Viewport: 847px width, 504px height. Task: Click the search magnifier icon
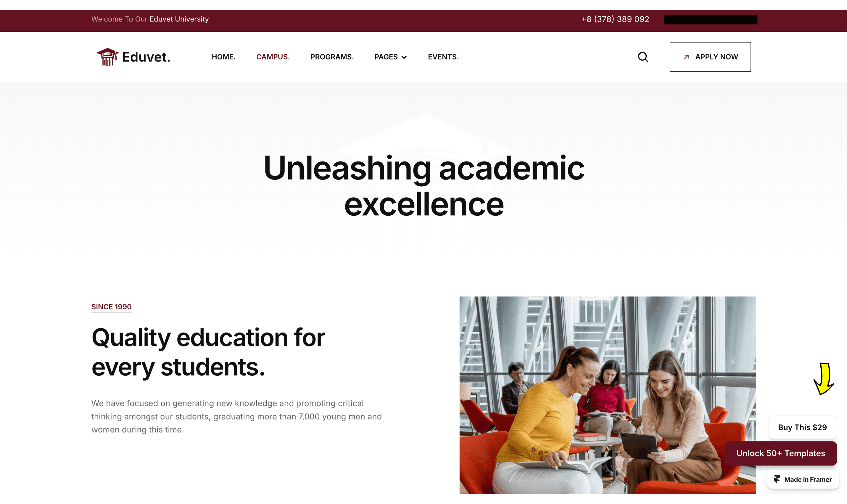pos(643,57)
